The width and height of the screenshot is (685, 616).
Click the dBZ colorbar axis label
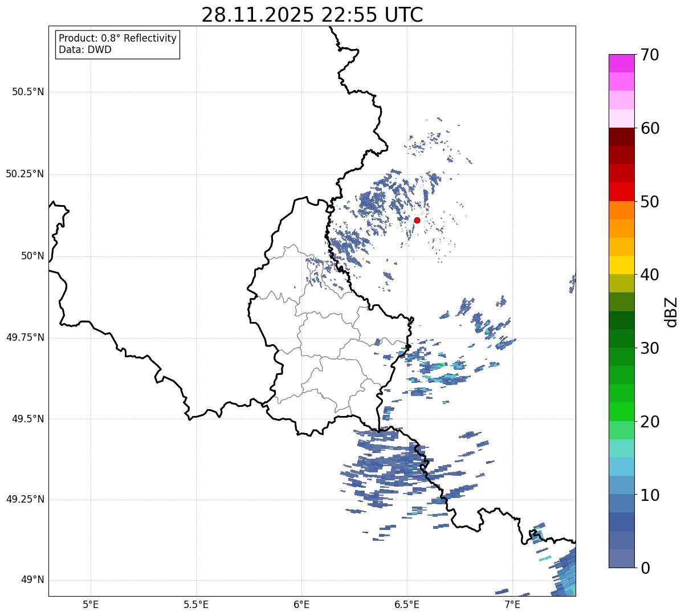coord(671,312)
